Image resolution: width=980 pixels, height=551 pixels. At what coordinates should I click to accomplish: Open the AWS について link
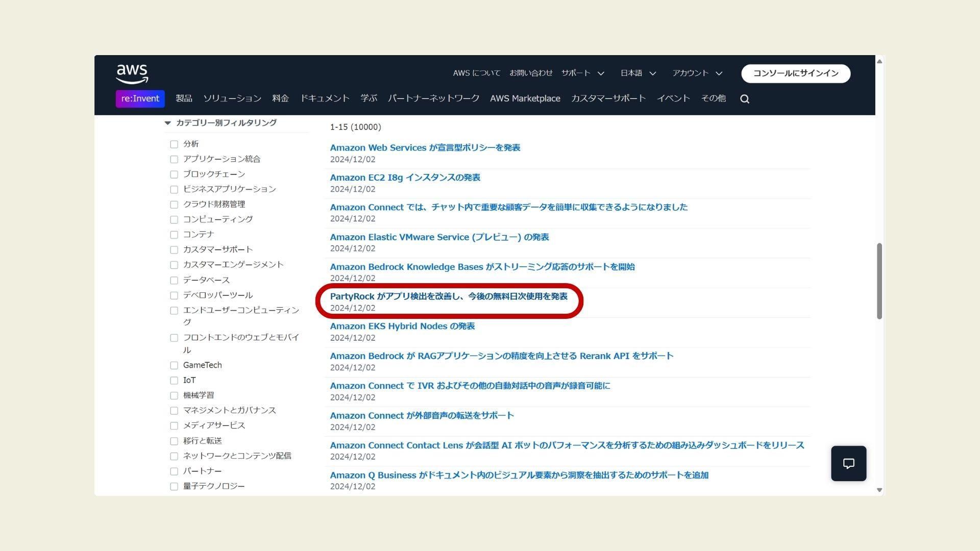(477, 73)
